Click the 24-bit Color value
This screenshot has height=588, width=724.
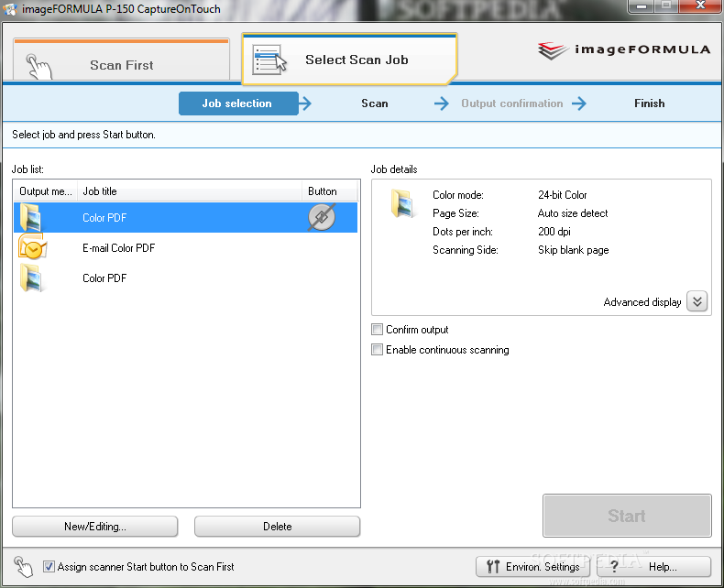click(562, 195)
